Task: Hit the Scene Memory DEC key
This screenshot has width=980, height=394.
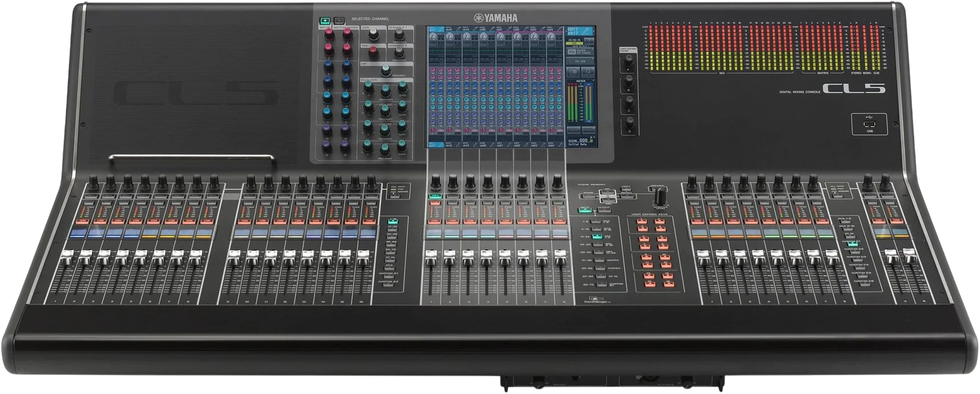Action: (609, 199)
